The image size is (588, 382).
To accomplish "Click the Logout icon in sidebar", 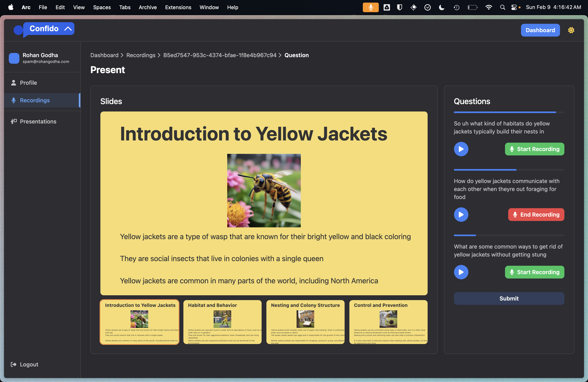I will (x=14, y=364).
